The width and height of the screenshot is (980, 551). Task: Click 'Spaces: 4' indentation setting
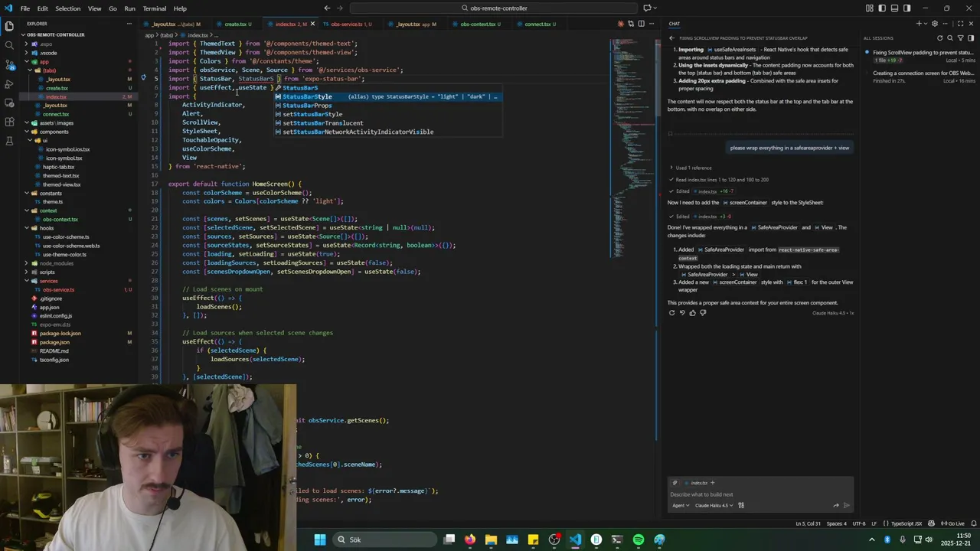(x=836, y=523)
